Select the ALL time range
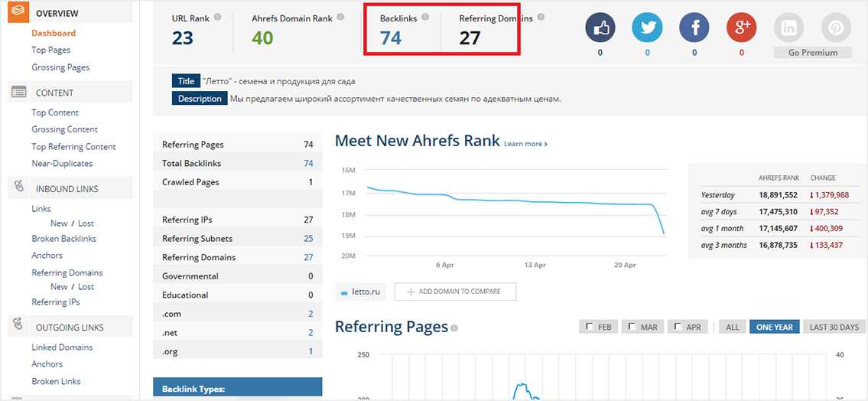 tap(733, 327)
